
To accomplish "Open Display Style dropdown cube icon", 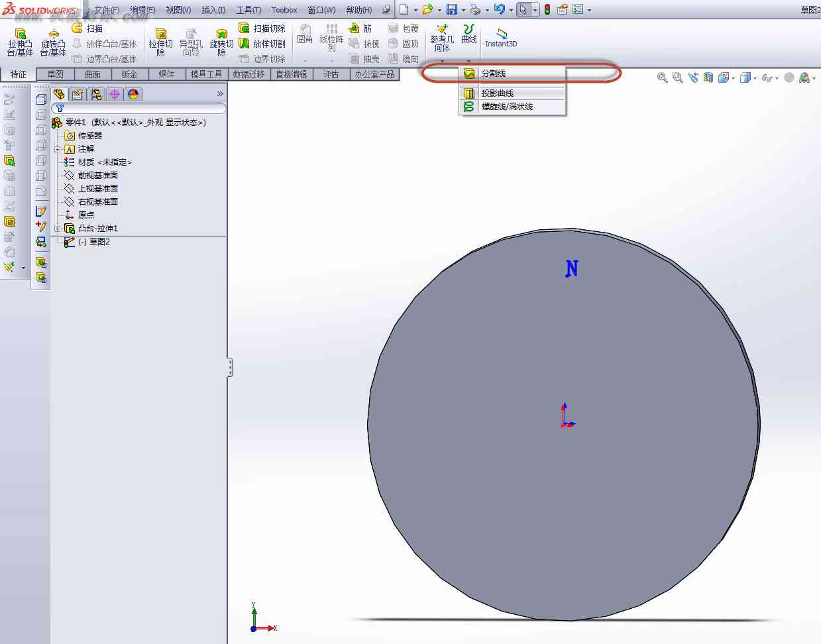I will coord(747,78).
